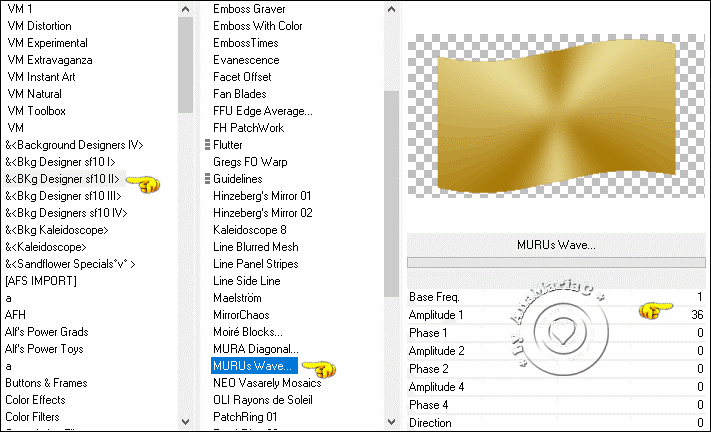The width and height of the screenshot is (711, 432).
Task: Pick the Fan Blades filter
Action: click(x=240, y=94)
